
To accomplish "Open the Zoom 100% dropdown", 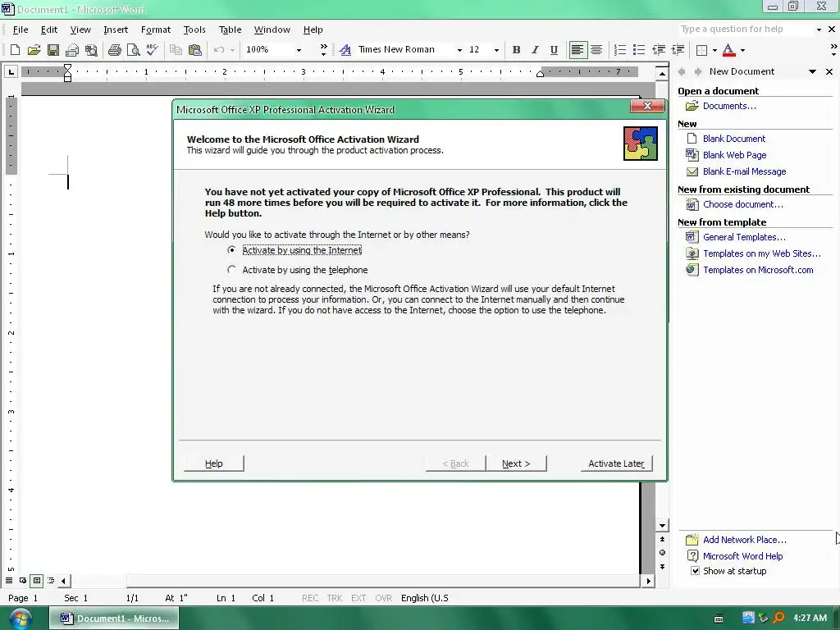I will point(299,50).
